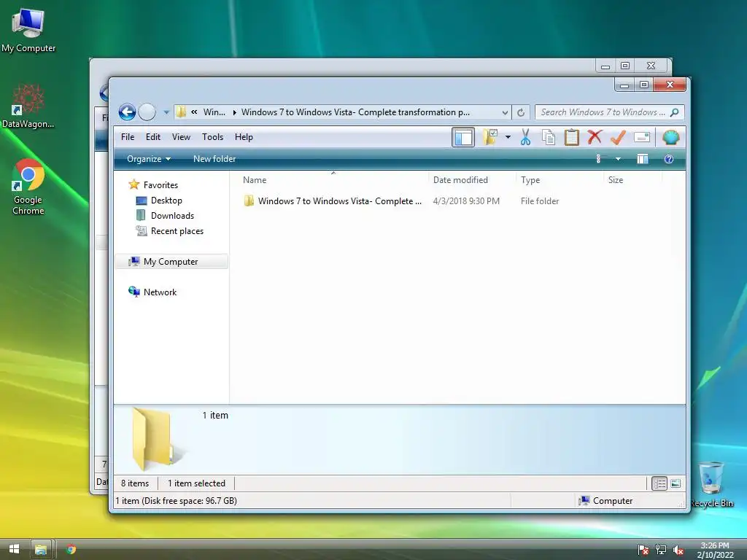
Task: Click the Win... breadcrumb in address bar
Action: click(214, 112)
